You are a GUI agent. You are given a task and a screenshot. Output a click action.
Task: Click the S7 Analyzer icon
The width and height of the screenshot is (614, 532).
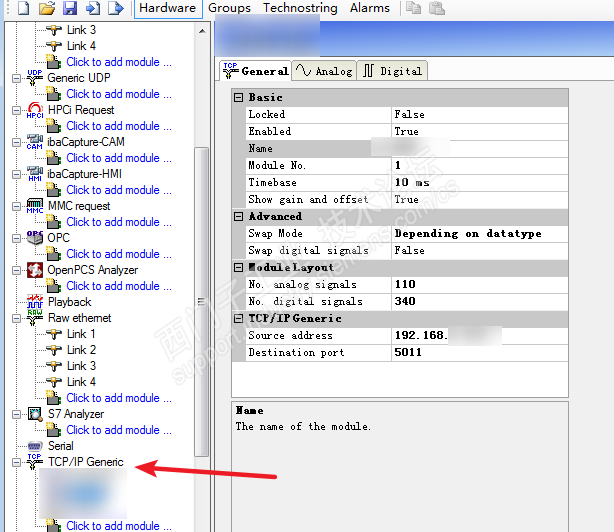pyautogui.click(x=35, y=414)
